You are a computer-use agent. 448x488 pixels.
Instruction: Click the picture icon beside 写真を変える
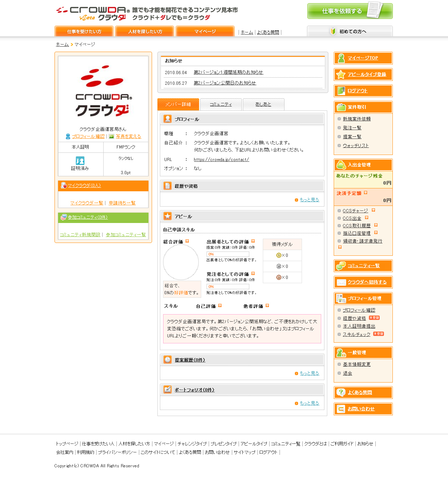point(111,136)
